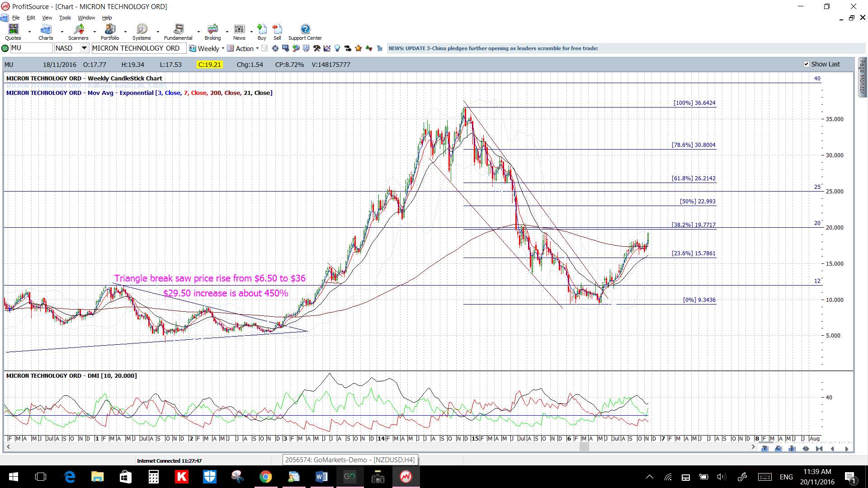Viewport: 868px width, 488px height.
Task: Click the Windows Start button
Action: coord(14,477)
